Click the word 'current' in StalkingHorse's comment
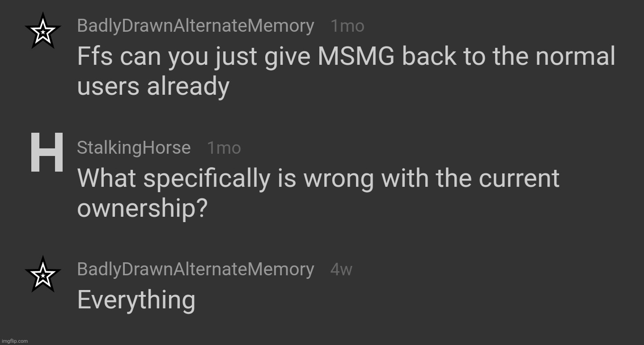 click(519, 178)
